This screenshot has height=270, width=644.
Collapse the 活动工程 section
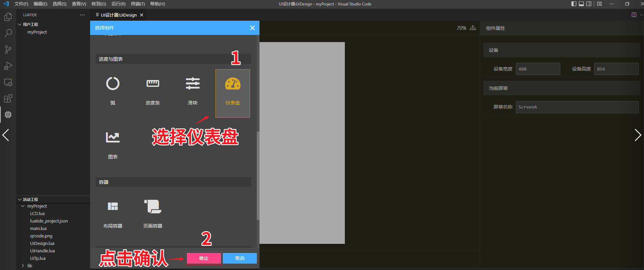click(20, 199)
